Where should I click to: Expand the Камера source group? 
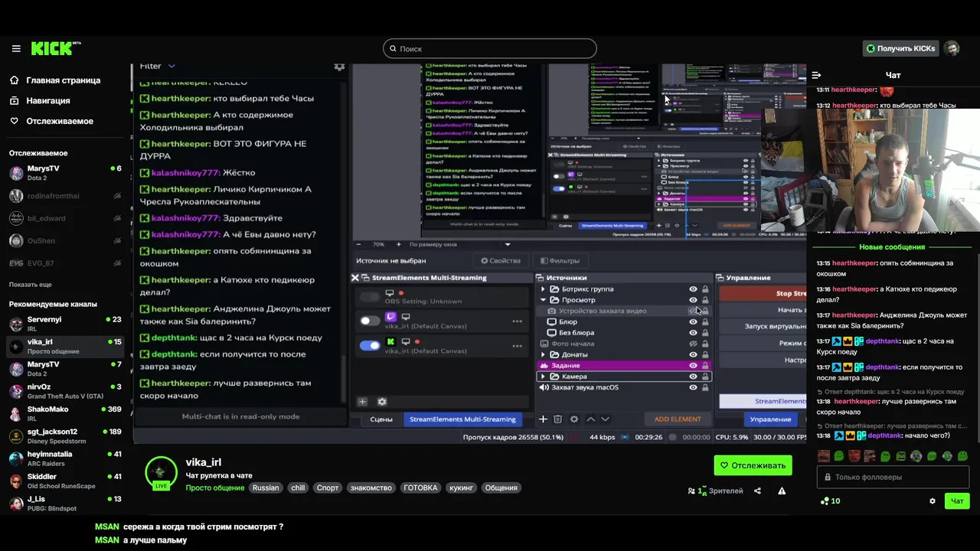543,377
